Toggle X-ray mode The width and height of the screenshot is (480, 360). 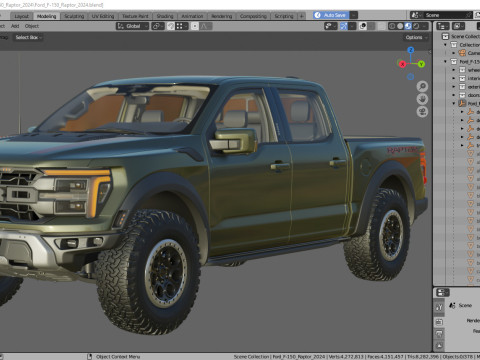click(x=382, y=26)
